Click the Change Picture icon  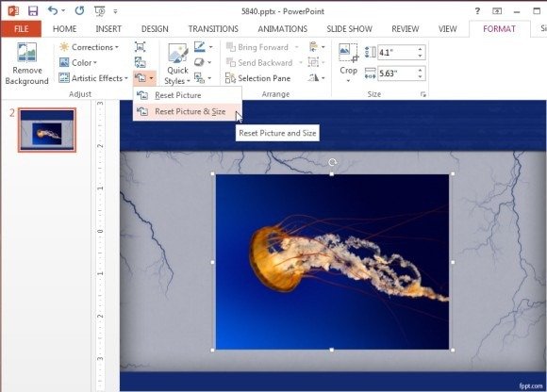pos(140,63)
